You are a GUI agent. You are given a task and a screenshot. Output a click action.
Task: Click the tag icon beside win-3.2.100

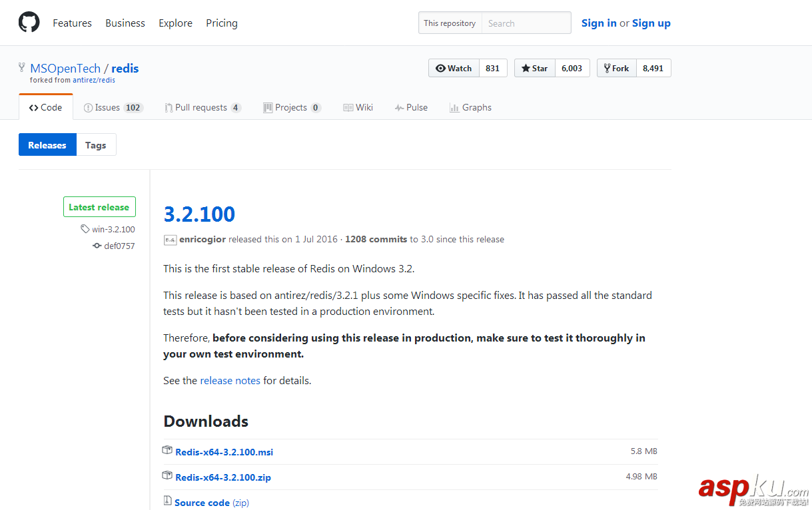[85, 229]
